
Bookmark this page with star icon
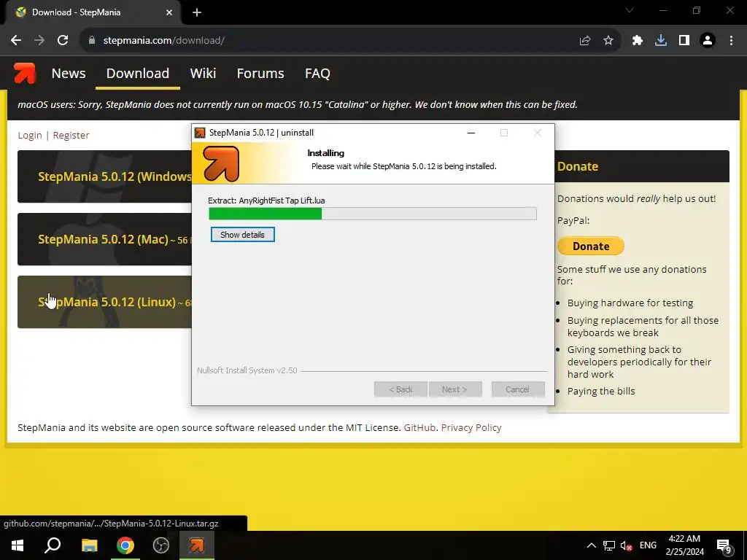point(608,41)
